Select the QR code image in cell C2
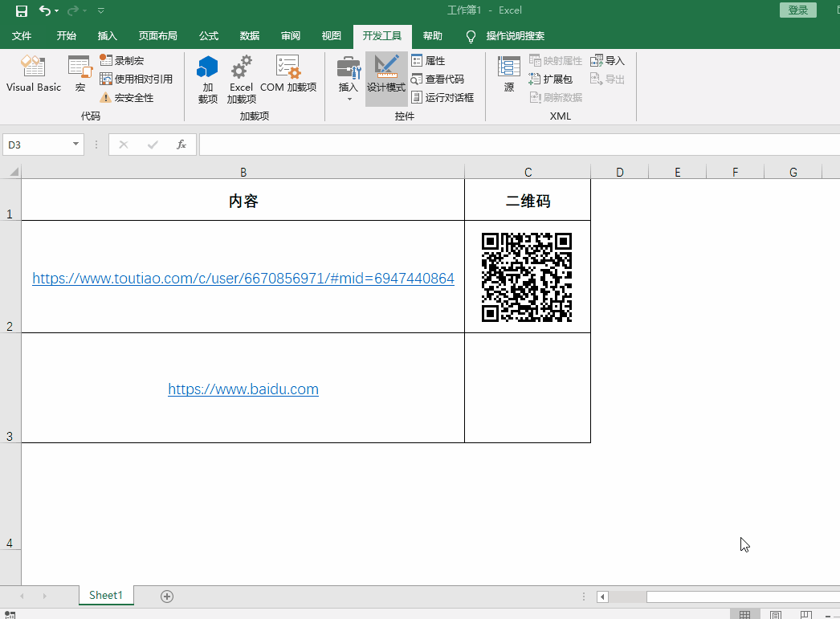Screen dimensions: 840x619 (527, 277)
